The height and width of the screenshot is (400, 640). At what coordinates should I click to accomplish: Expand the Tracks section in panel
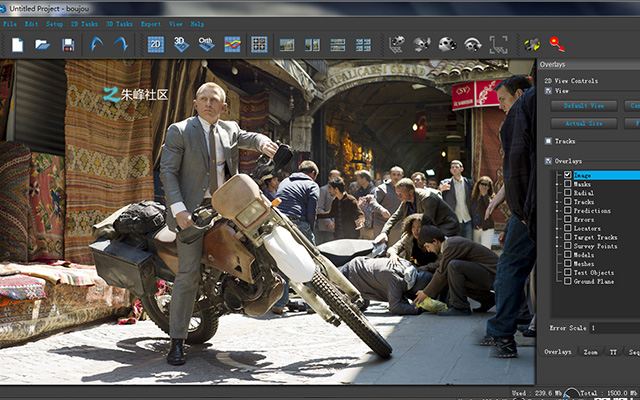(x=548, y=141)
